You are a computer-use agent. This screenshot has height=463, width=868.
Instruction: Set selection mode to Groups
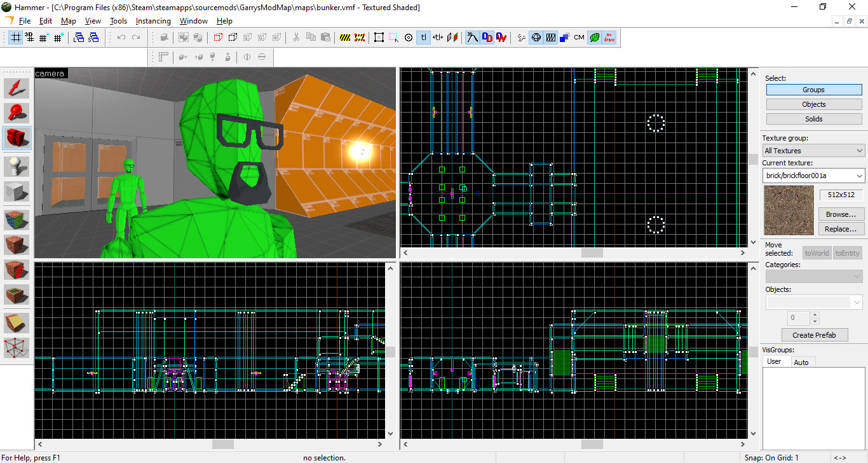coord(813,90)
